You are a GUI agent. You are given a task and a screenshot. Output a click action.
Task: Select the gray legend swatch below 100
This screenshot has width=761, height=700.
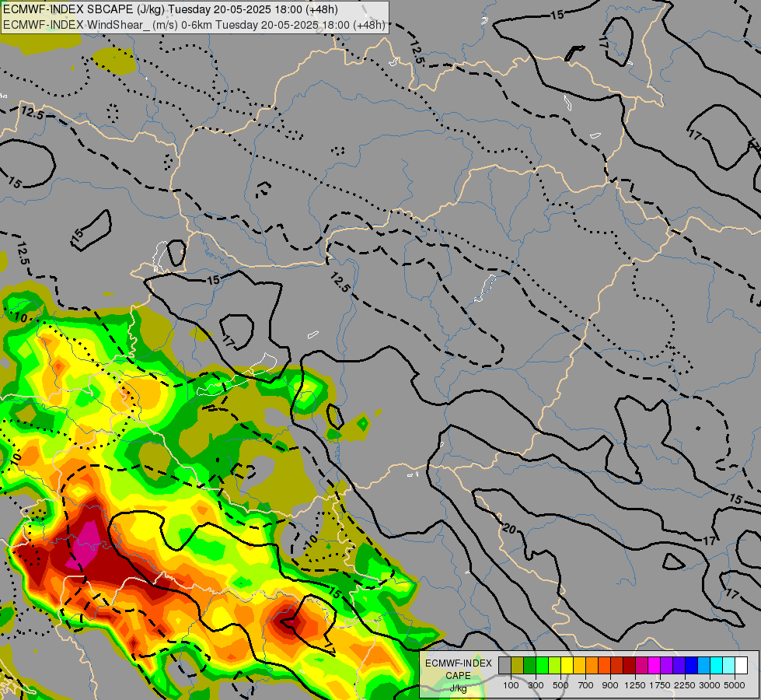[x=504, y=665]
